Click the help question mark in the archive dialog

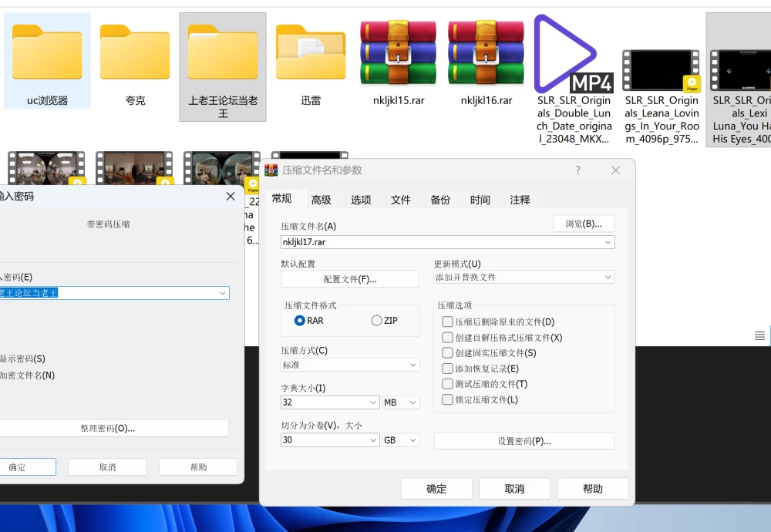pos(577,170)
